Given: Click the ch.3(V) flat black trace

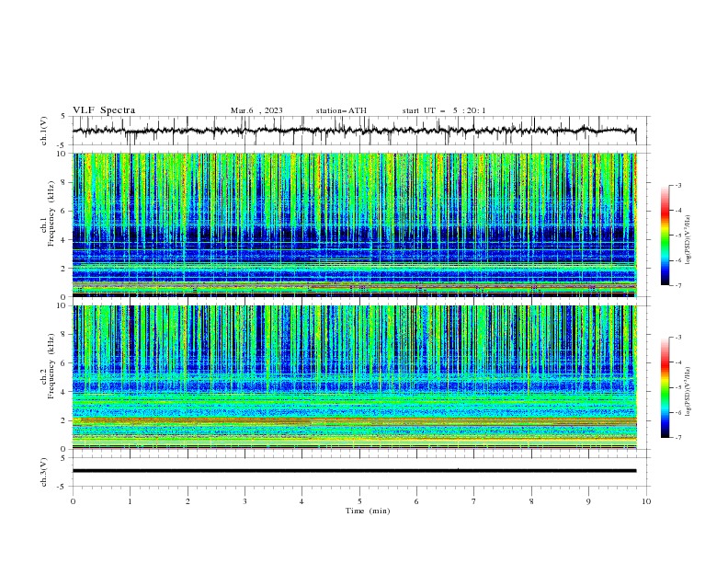Looking at the screenshot, I should 354,471.
